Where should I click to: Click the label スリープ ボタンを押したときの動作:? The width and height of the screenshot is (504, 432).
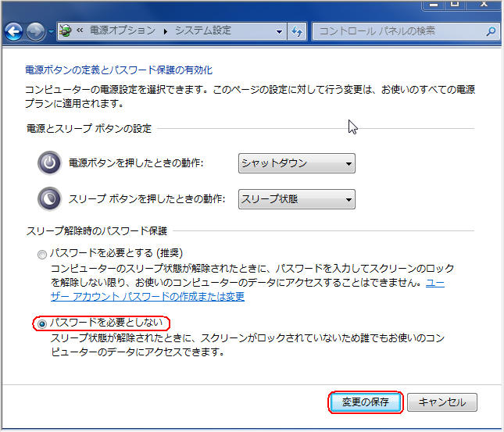click(147, 199)
